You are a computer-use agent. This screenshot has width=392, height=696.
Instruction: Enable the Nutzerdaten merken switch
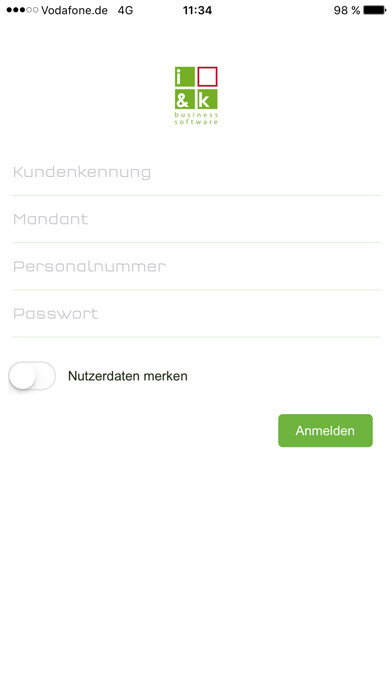[32, 376]
